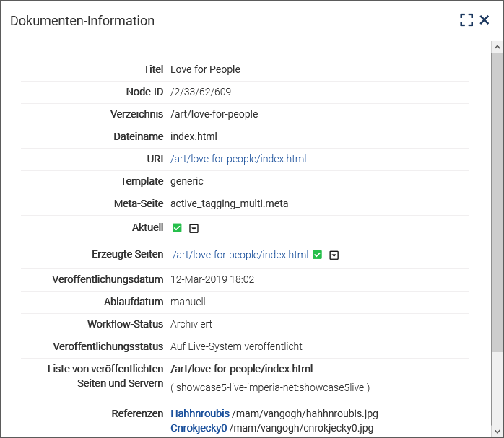Select the path /mam/vangogh/hahhnroubis.jpg
The image size is (504, 438).
pos(305,413)
